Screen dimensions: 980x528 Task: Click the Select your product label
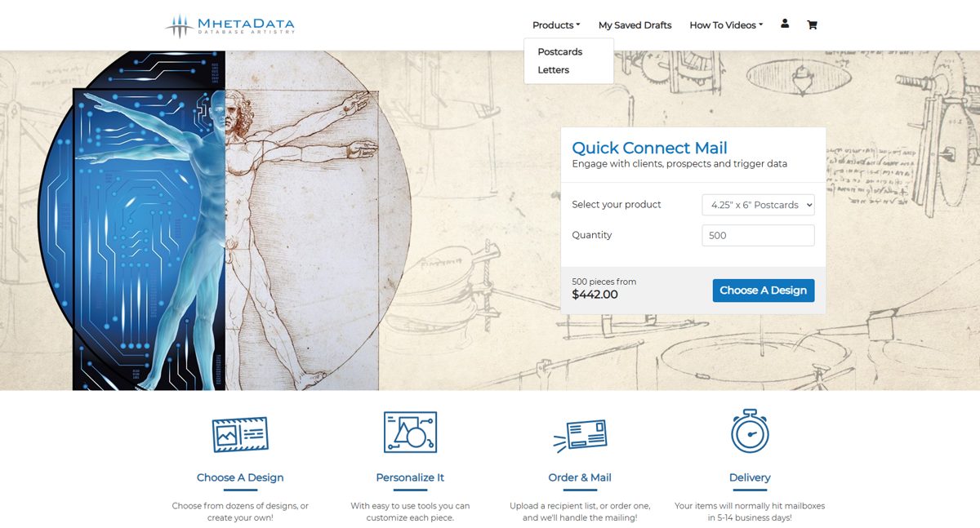point(617,205)
